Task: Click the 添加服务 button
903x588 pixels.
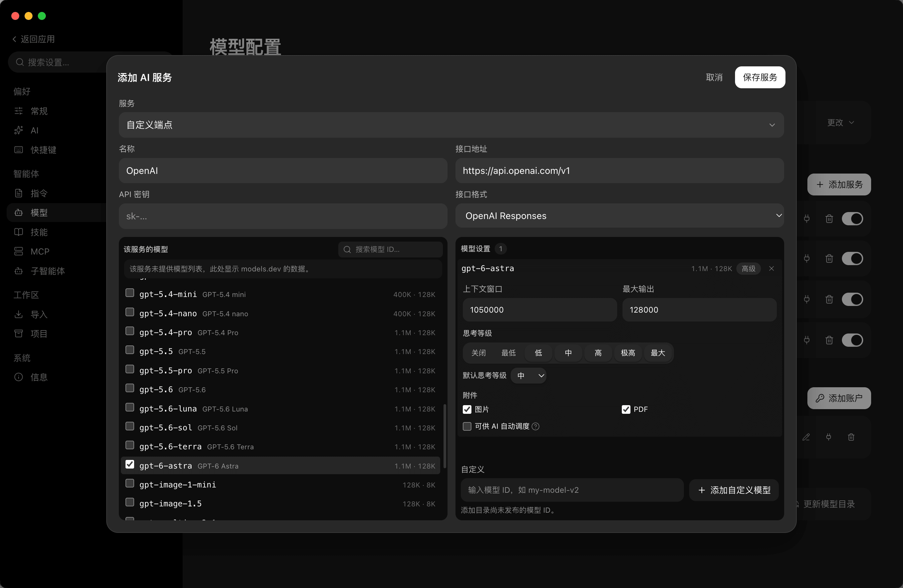Action: point(839,184)
